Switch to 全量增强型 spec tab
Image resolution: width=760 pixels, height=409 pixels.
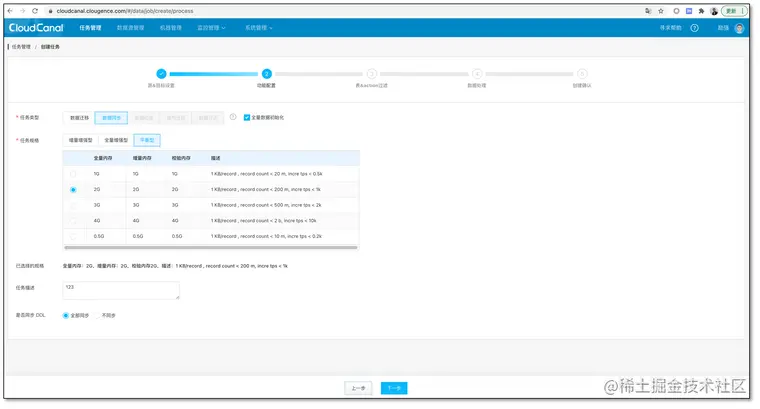[x=116, y=140]
